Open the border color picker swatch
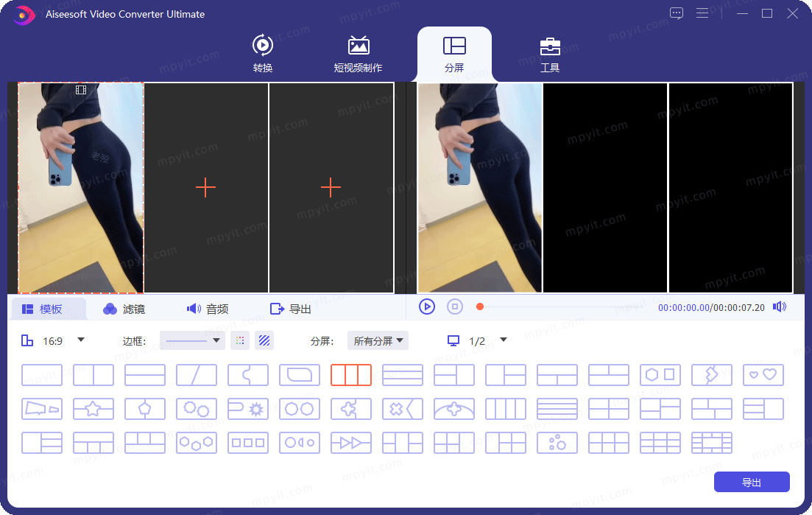The image size is (812, 515). point(240,340)
